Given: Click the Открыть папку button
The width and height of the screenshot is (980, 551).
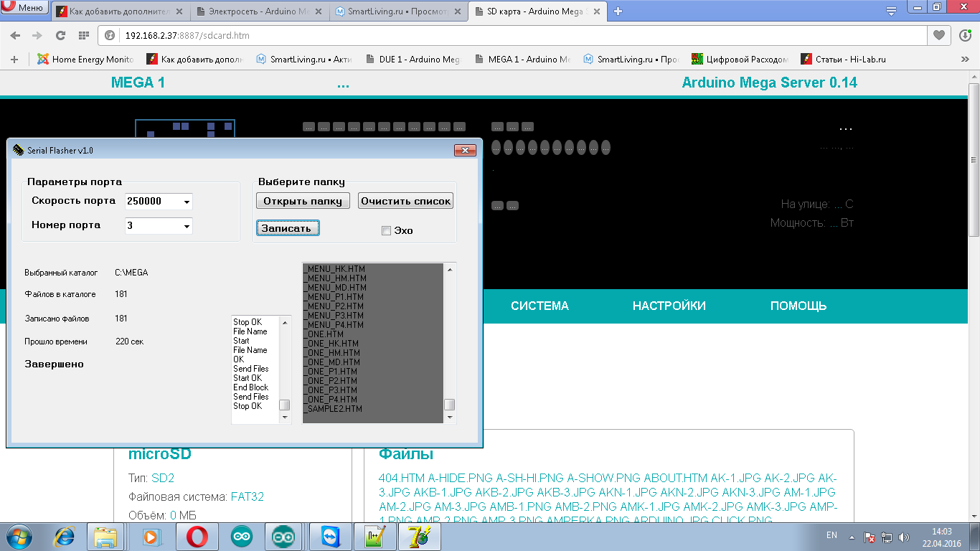Looking at the screenshot, I should pos(303,201).
